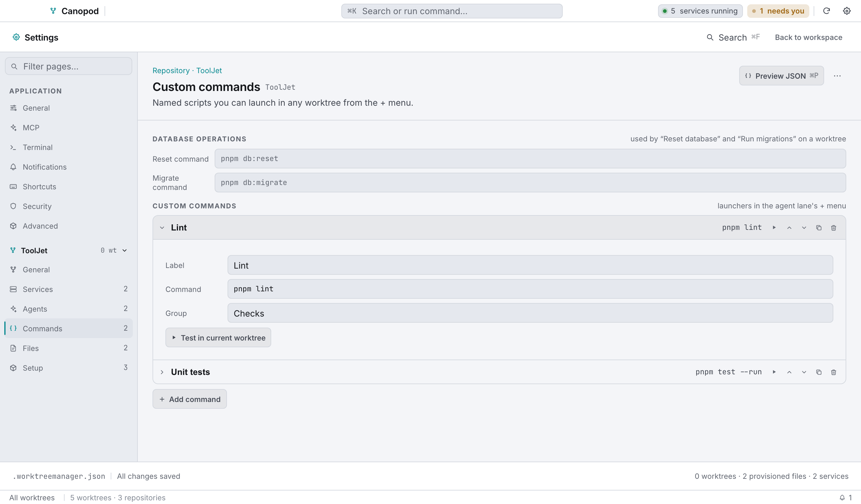Viewport: 861px width, 504px height.
Task: Collapse the Lint command panel
Action: pyautogui.click(x=162, y=227)
